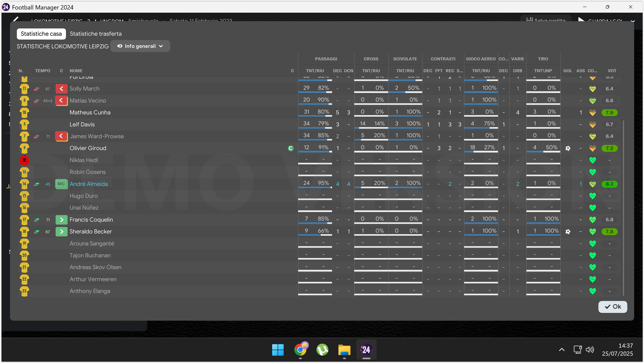Click Matías Vecino's substitution swap arrows icon

coord(37,101)
